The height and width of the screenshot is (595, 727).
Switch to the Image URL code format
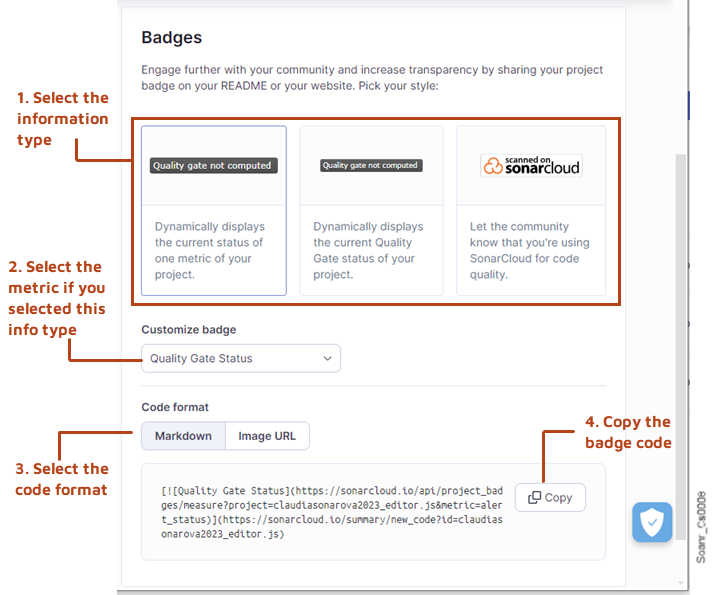point(267,436)
